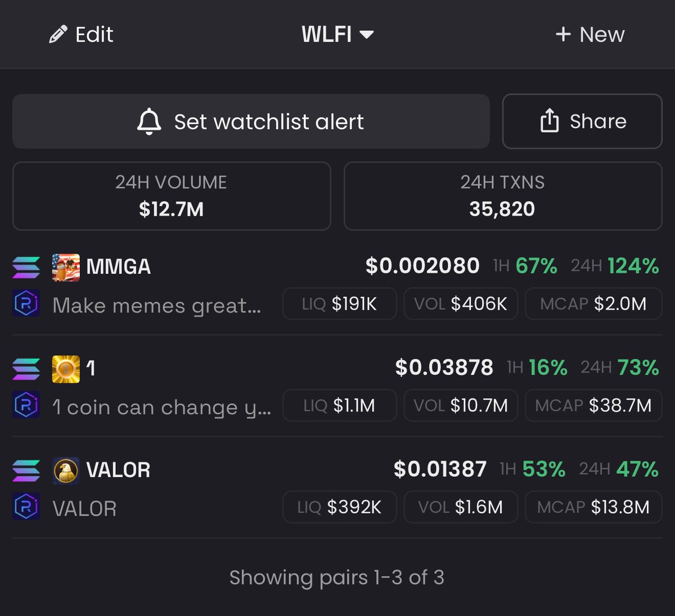Click the plus New watchlist button
The height and width of the screenshot is (616, 675).
tap(589, 35)
